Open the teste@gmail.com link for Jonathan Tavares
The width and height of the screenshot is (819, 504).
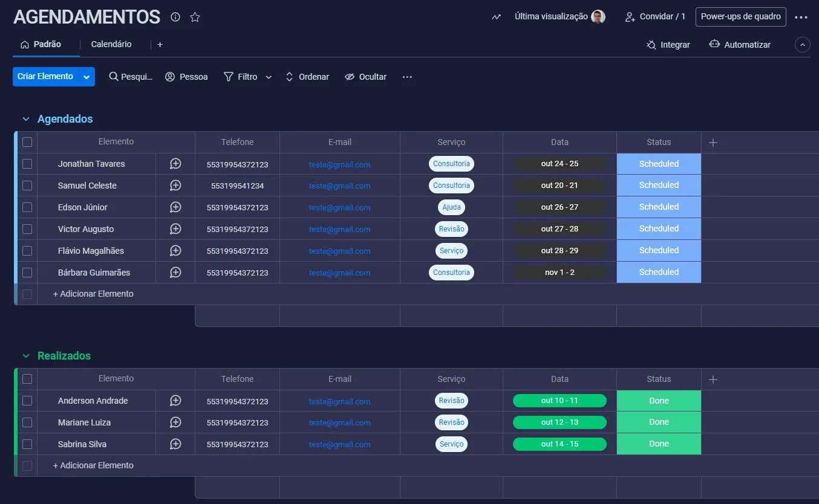pyautogui.click(x=339, y=164)
